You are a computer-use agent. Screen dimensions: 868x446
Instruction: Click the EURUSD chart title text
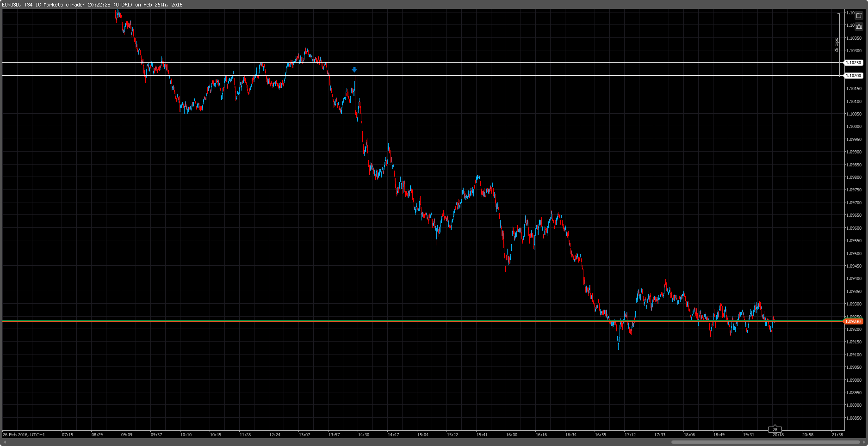point(93,5)
